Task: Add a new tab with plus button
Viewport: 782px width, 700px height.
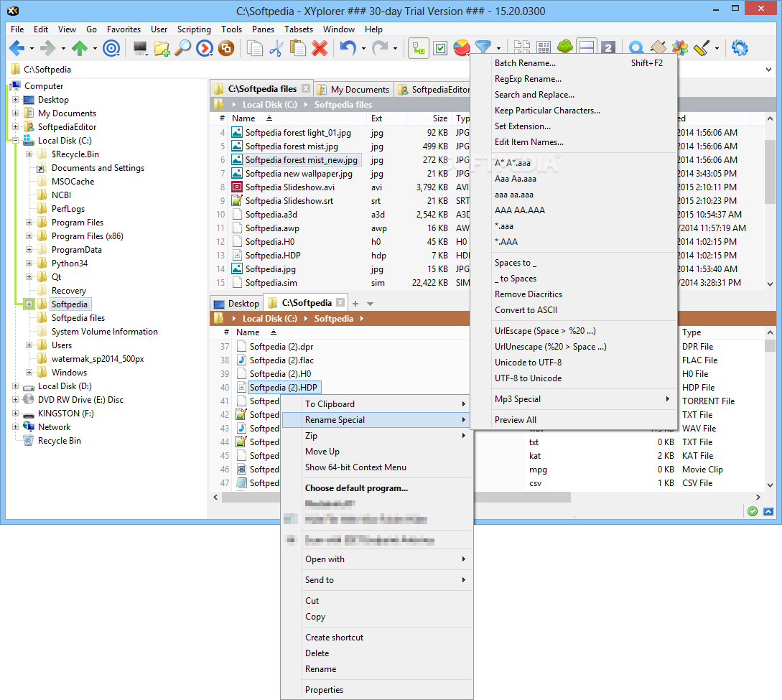Action: [355, 304]
